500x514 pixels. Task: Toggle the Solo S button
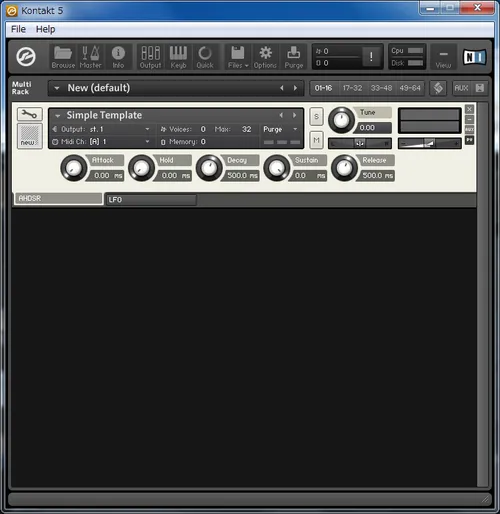pyautogui.click(x=316, y=117)
